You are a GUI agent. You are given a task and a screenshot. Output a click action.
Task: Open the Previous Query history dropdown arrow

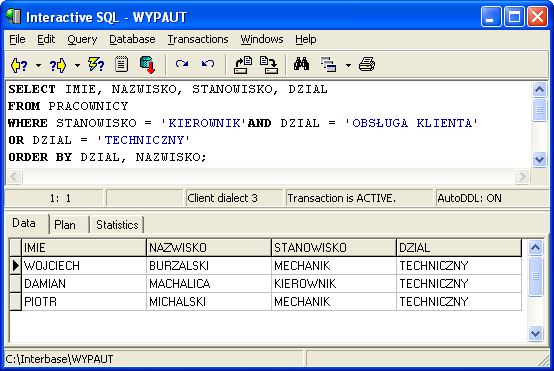39,65
